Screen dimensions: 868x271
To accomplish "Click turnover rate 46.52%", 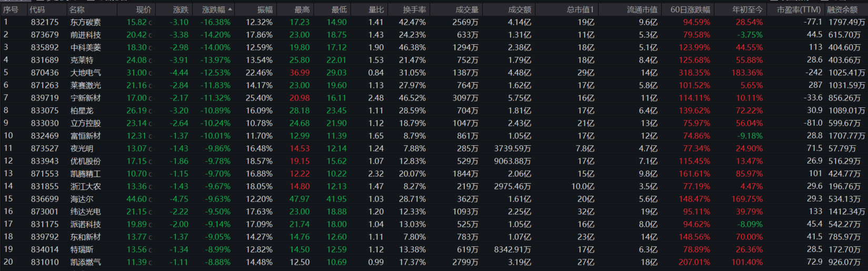I will click(x=412, y=98).
